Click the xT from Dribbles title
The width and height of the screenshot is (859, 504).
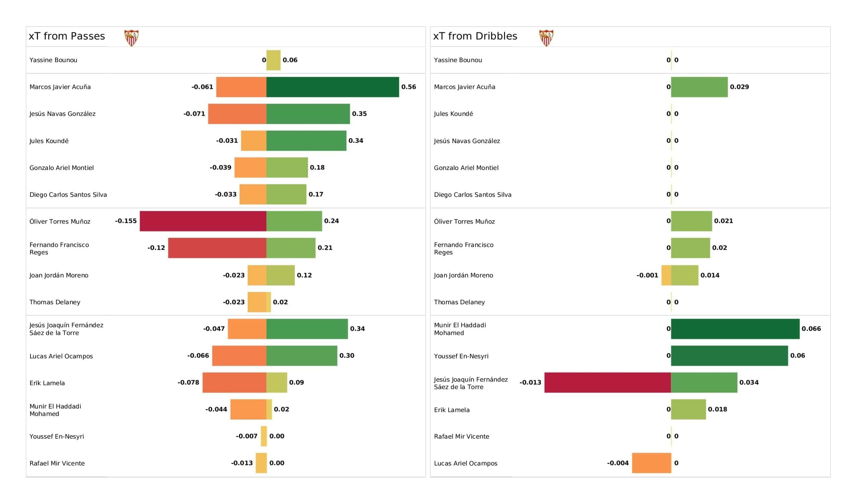(475, 36)
